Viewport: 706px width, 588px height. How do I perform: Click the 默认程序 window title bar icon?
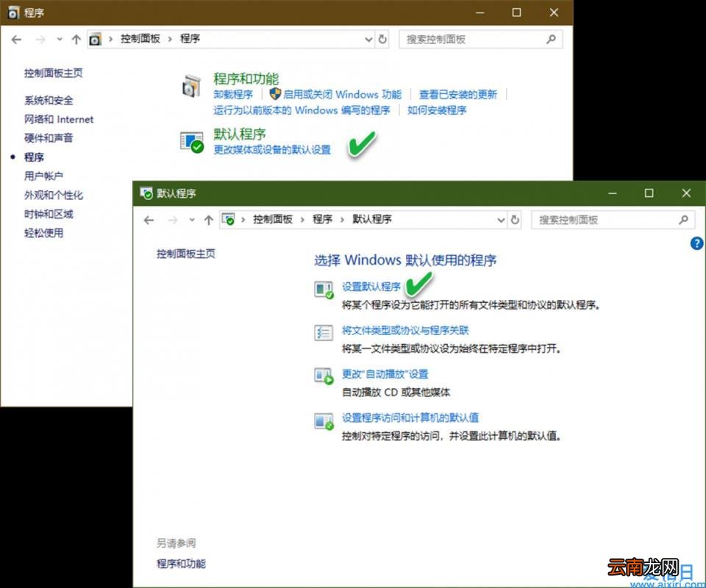146,193
